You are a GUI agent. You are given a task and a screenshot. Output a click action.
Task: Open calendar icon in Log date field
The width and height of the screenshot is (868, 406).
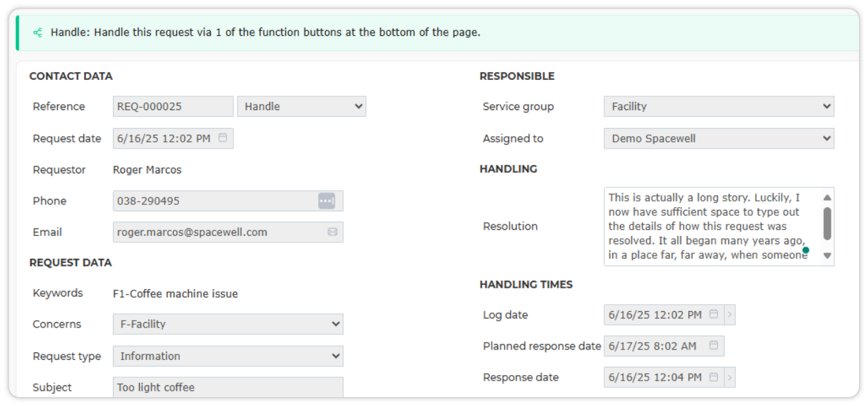click(x=714, y=314)
